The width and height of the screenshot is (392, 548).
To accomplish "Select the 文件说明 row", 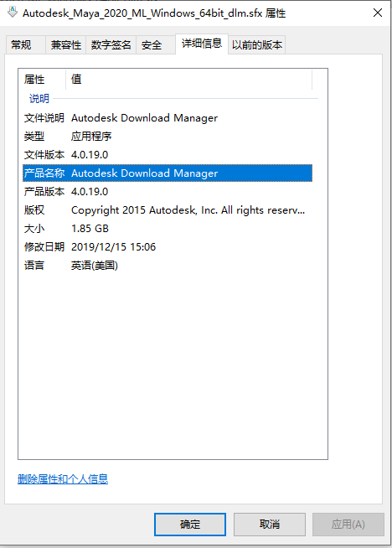I will point(168,118).
